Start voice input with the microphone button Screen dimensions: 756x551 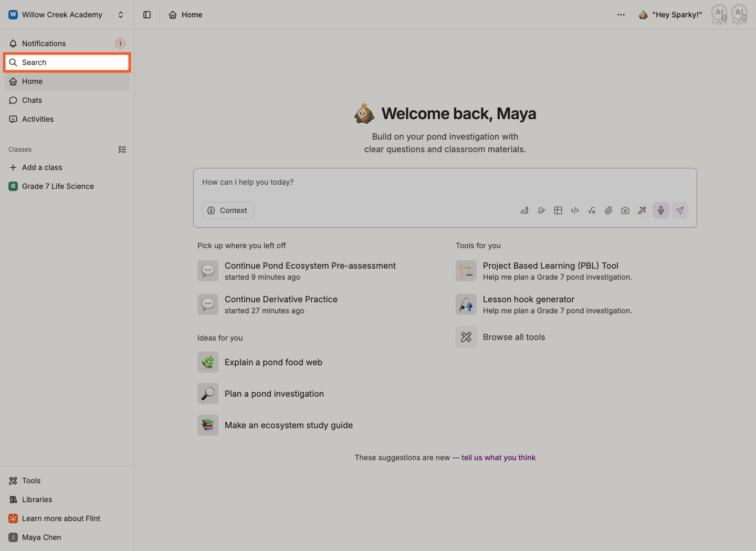[661, 210]
